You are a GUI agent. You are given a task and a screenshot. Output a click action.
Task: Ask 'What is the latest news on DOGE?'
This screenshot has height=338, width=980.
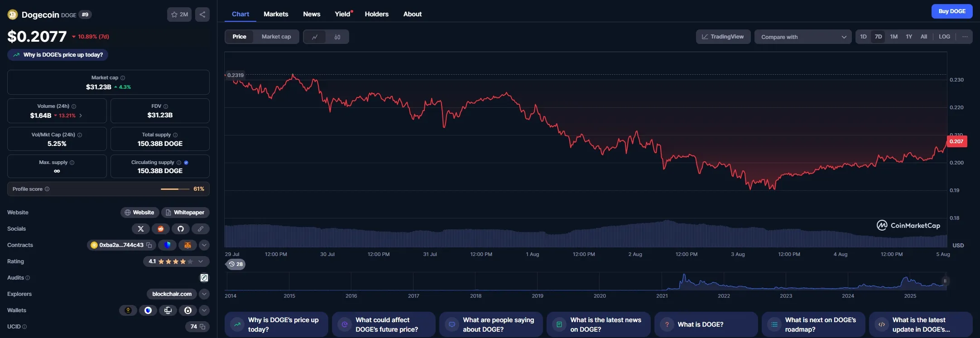coord(598,324)
